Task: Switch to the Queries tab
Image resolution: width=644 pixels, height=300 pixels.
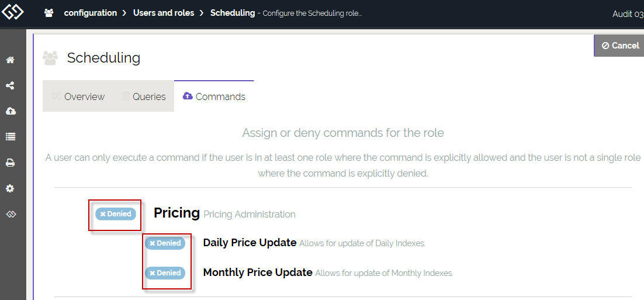Action: pyautogui.click(x=144, y=96)
